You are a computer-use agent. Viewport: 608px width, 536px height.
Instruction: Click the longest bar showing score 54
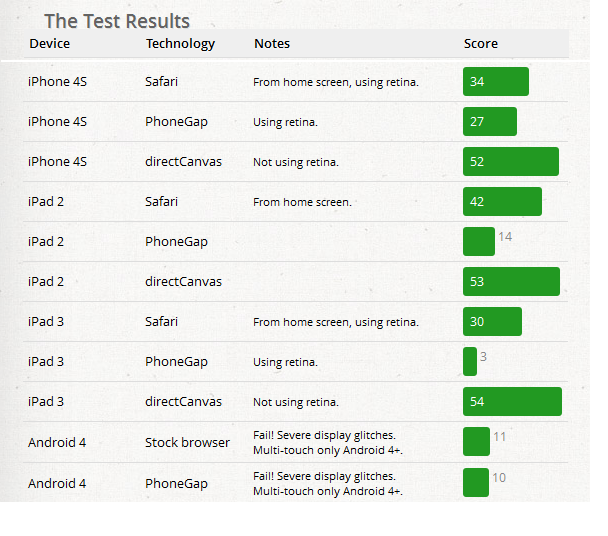(512, 402)
